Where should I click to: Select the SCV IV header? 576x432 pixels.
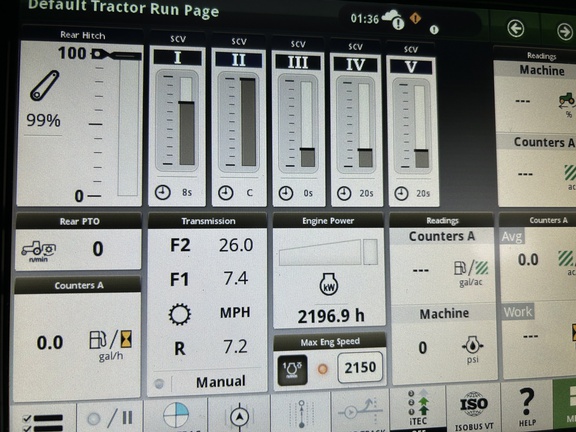pyautogui.click(x=355, y=65)
